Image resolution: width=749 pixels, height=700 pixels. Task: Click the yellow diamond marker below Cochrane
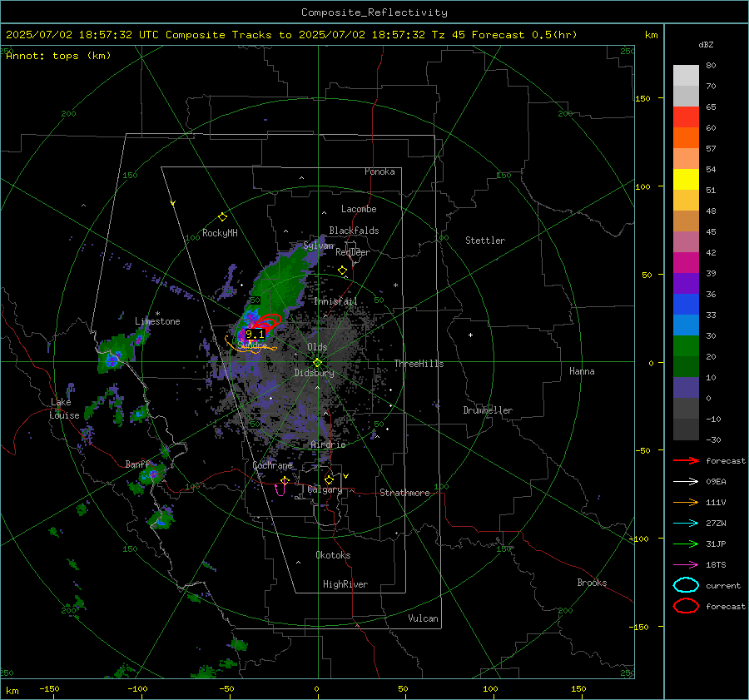tap(285, 480)
